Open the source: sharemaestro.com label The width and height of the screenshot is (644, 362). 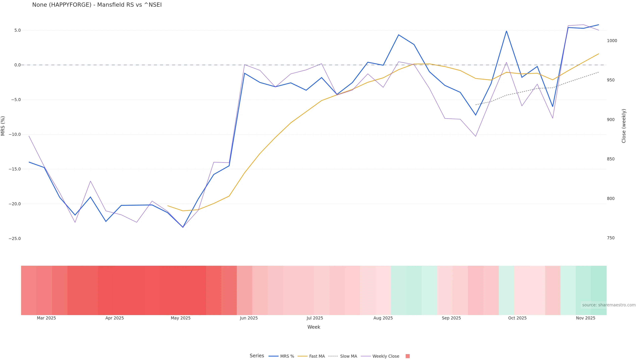[x=609, y=305]
